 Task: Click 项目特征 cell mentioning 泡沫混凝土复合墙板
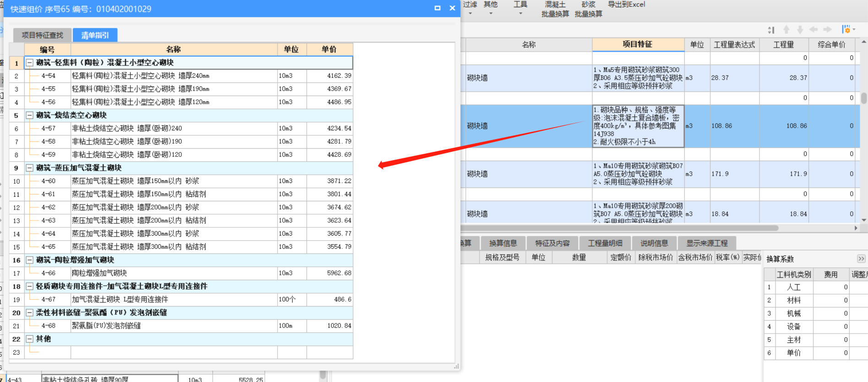(638, 126)
